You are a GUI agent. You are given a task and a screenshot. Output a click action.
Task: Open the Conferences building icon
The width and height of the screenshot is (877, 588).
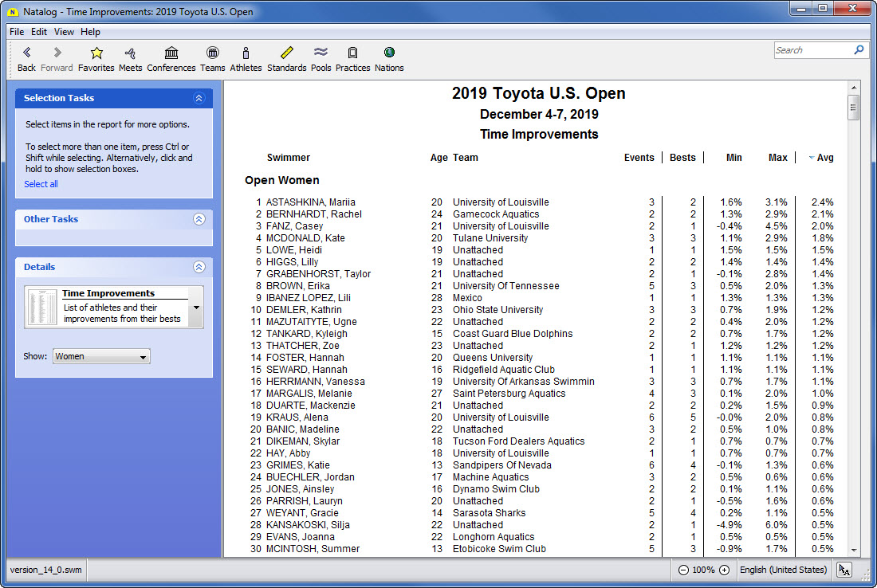click(x=171, y=53)
